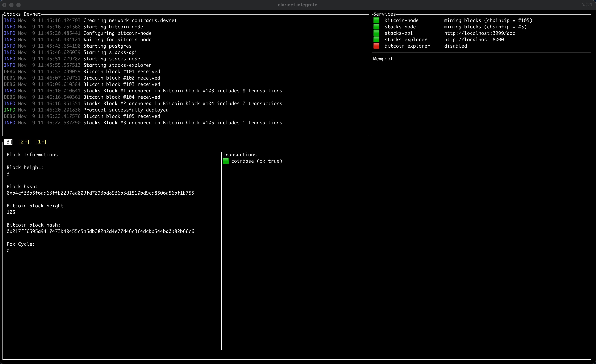The width and height of the screenshot is (596, 364).
Task: Select the block [3] tab
Action: pos(8,142)
